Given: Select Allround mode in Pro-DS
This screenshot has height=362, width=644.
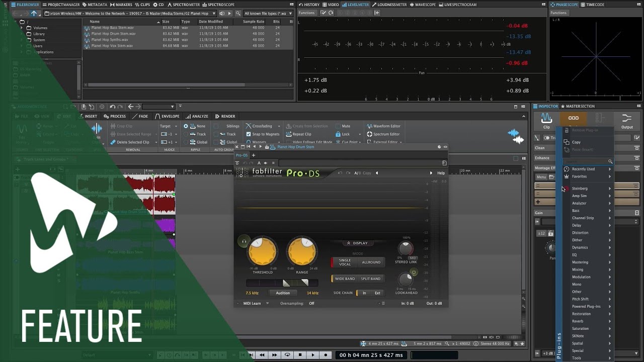Looking at the screenshot, I should coord(371,262).
